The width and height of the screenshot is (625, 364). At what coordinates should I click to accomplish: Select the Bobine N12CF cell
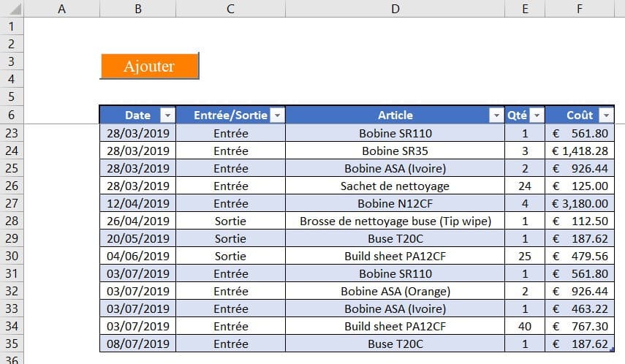[395, 204]
